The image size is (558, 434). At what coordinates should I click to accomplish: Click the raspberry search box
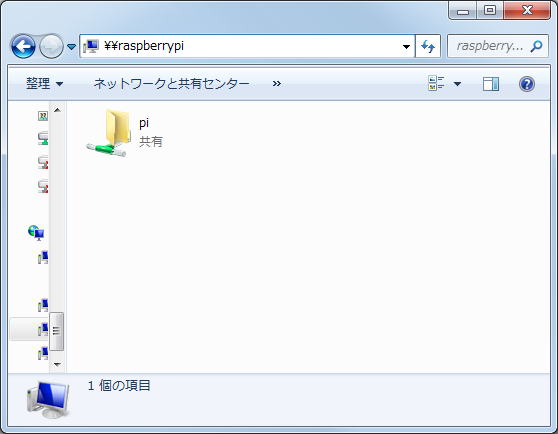[x=489, y=46]
